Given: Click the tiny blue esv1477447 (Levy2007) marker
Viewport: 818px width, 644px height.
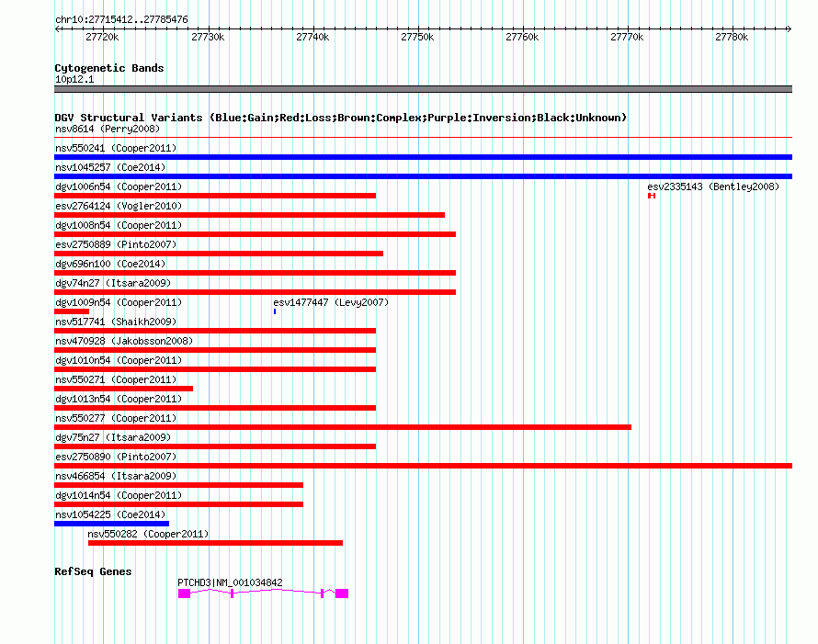Looking at the screenshot, I should (x=275, y=311).
